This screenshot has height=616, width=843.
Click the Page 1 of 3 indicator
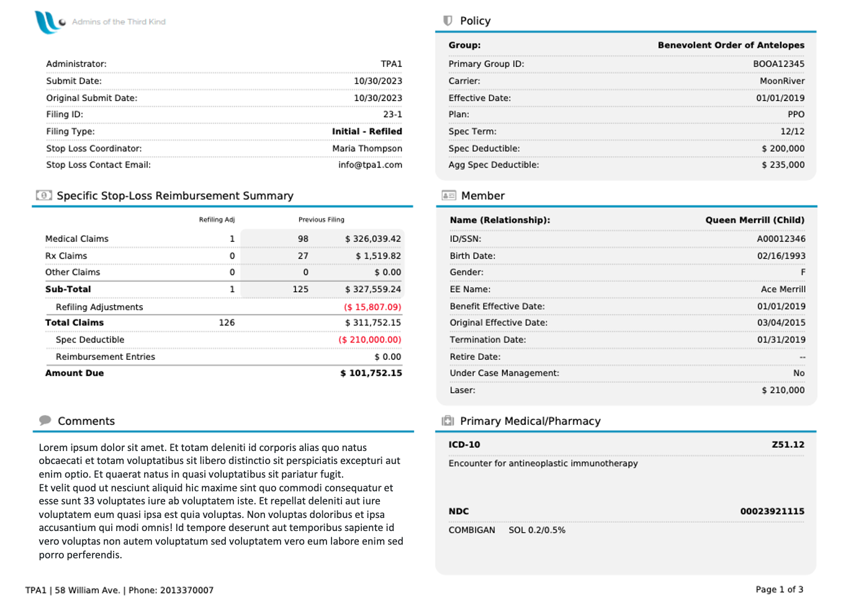pyautogui.click(x=779, y=589)
